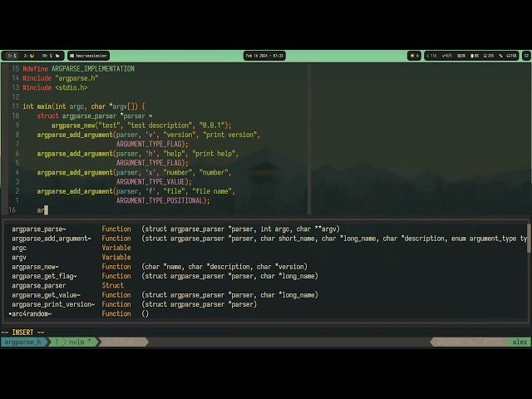Open the shield icon at bar's far right
This screenshot has width=532, height=399.
coord(526,56)
